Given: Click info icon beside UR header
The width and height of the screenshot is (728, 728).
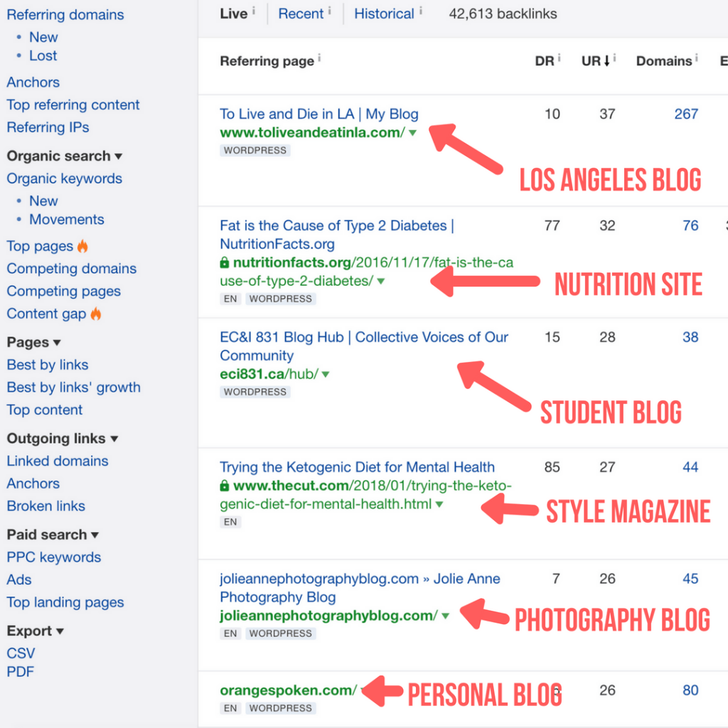Looking at the screenshot, I should point(614,58).
